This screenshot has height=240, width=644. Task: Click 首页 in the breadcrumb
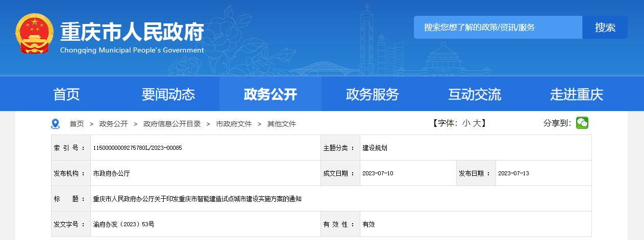77,124
